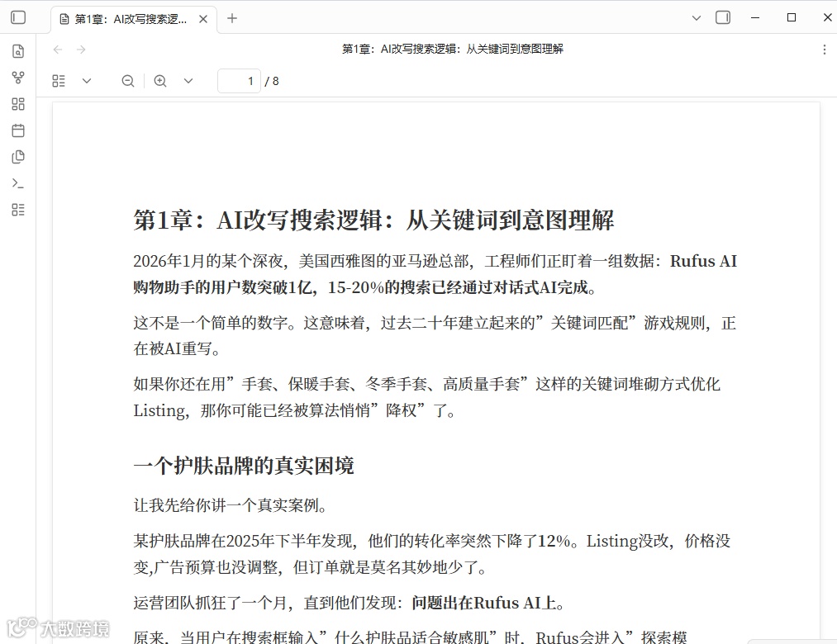Open command palette terminal icon
837x644 pixels.
tap(18, 183)
